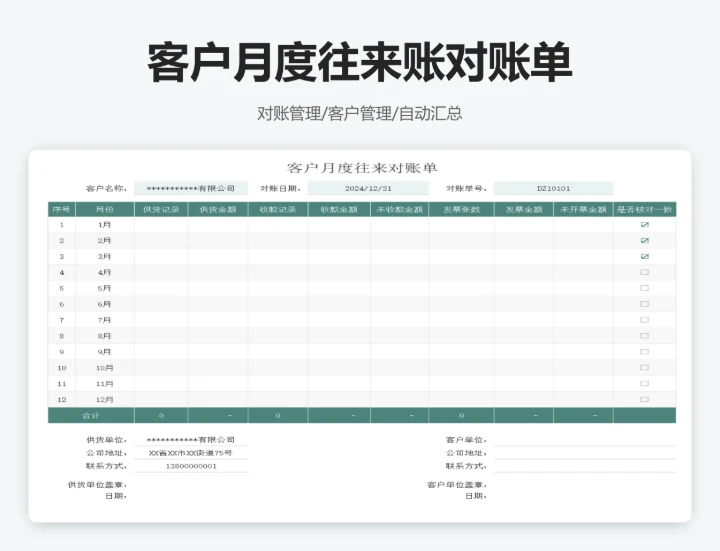Viewport: 720px width, 551px height.
Task: Select the 供货单位 company name field
Action: (x=191, y=439)
